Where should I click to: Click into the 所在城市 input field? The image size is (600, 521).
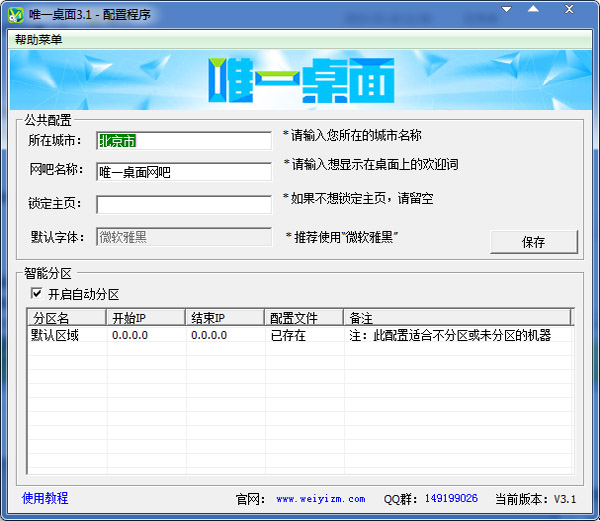pos(184,140)
